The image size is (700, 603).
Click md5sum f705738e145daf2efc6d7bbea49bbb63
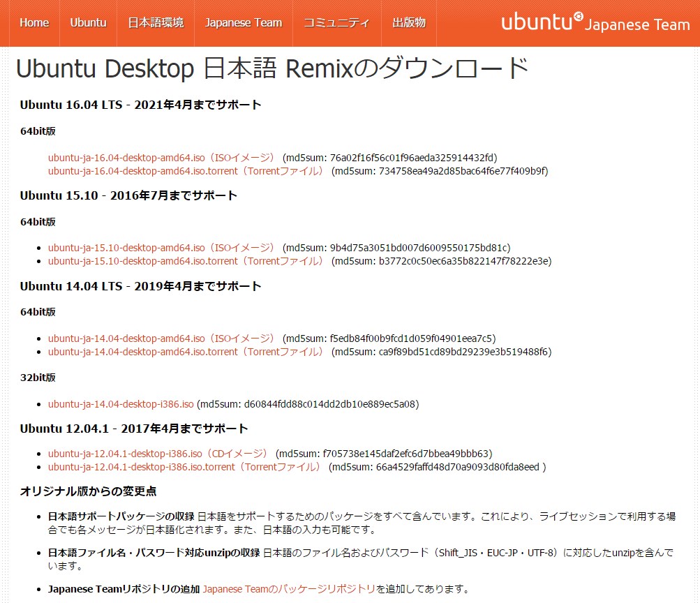point(405,454)
